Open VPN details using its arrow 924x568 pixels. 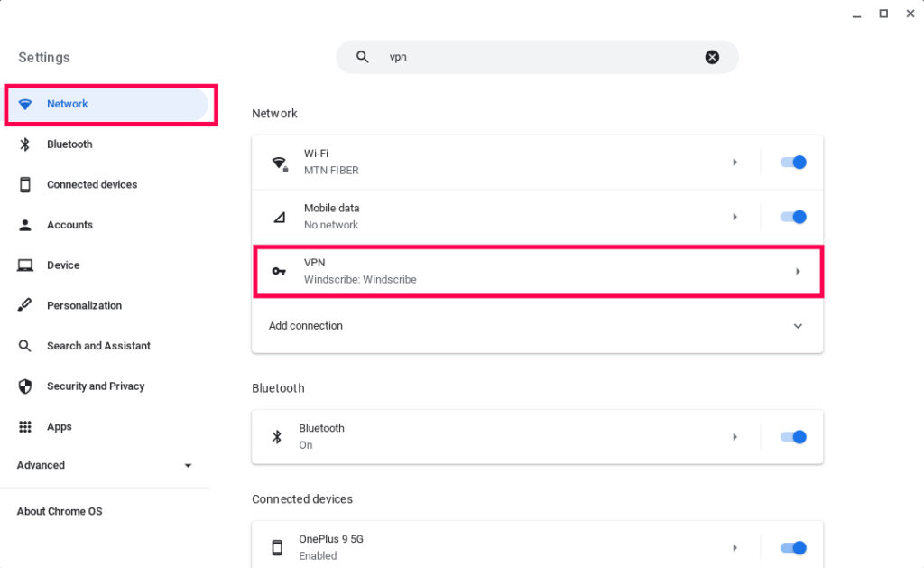click(797, 271)
